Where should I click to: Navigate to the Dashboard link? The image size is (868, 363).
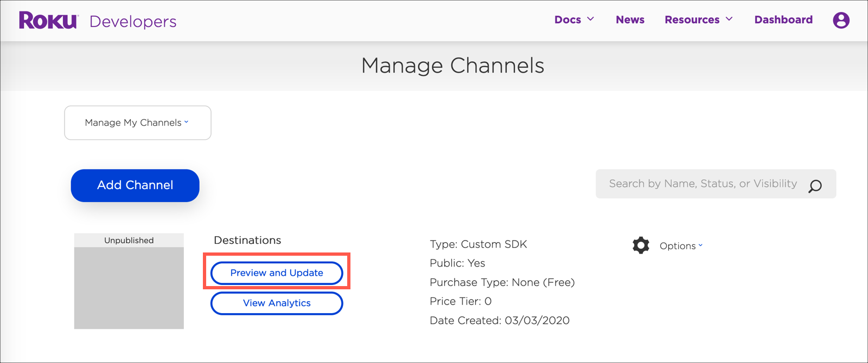[x=783, y=20]
